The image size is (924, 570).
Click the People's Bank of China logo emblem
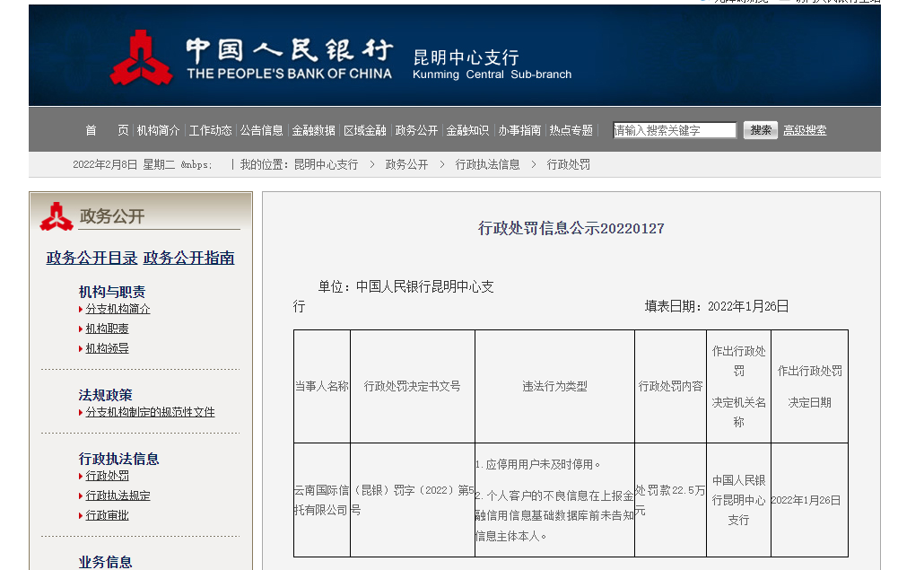[x=141, y=57]
